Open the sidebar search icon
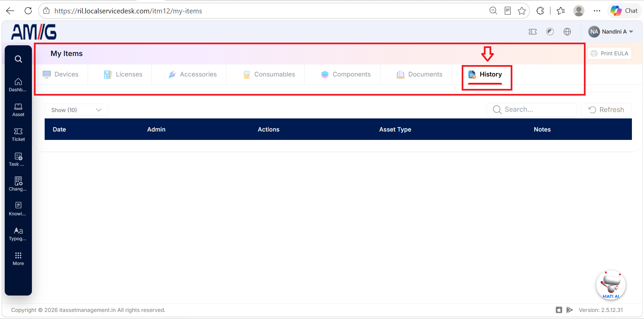The width and height of the screenshot is (644, 319). (18, 59)
